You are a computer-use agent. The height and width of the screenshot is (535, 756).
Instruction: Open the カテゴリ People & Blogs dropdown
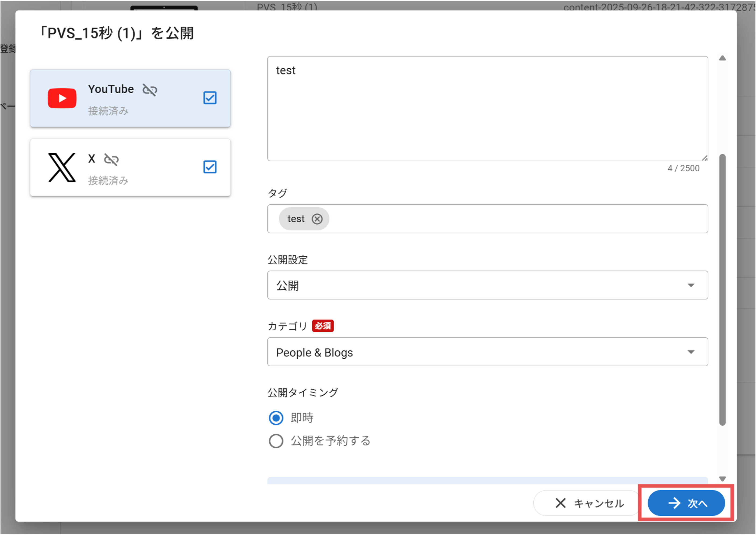click(x=487, y=352)
